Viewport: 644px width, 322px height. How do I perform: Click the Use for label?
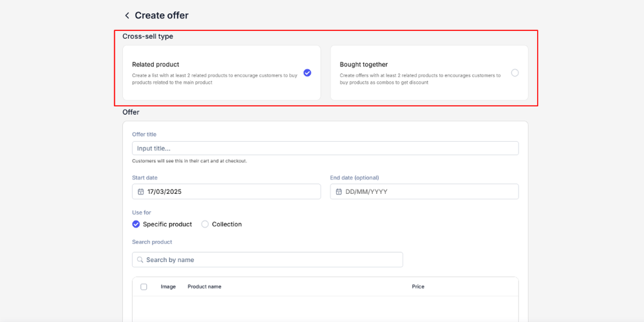pyautogui.click(x=141, y=213)
